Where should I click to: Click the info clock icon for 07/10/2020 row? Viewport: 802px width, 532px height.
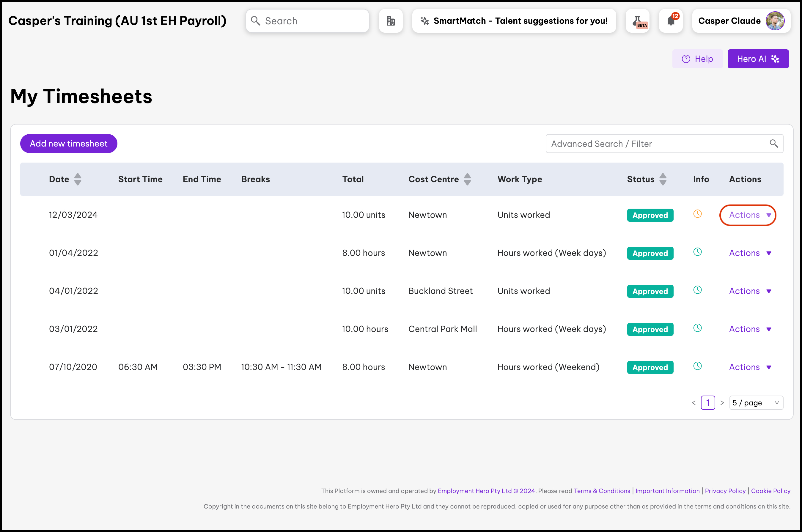pos(697,366)
